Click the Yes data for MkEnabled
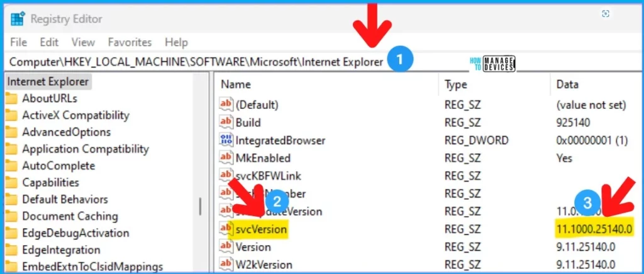The width and height of the screenshot is (644, 274). tap(564, 158)
